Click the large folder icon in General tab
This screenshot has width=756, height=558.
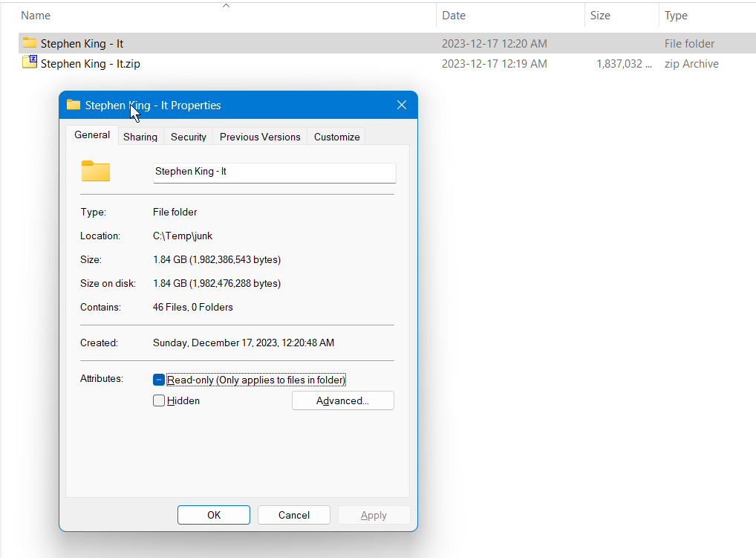(96, 172)
